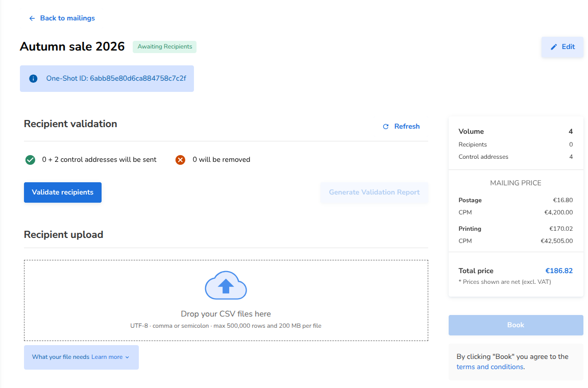Screen dimensions: 588x388
Task: Click the cloud upload icon
Action: [x=226, y=285]
